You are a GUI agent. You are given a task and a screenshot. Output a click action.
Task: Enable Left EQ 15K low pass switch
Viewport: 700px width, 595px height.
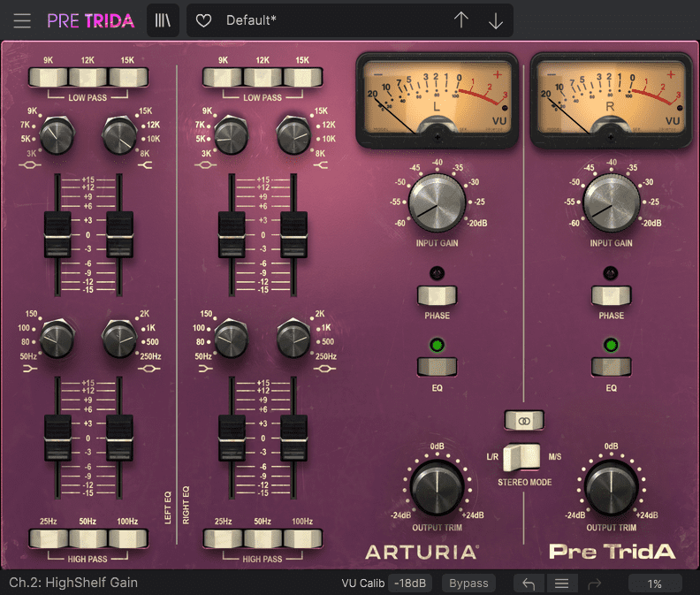pyautogui.click(x=127, y=77)
